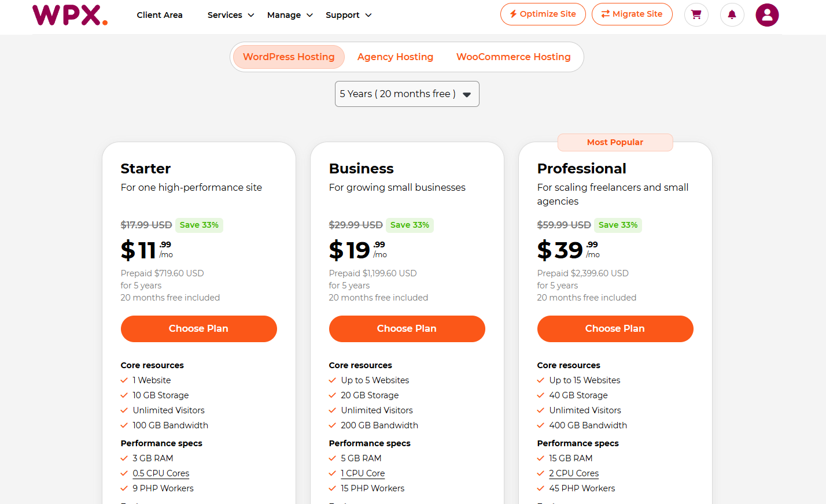The width and height of the screenshot is (826, 504).
Task: Click the Professional plan title
Action: [x=582, y=169]
